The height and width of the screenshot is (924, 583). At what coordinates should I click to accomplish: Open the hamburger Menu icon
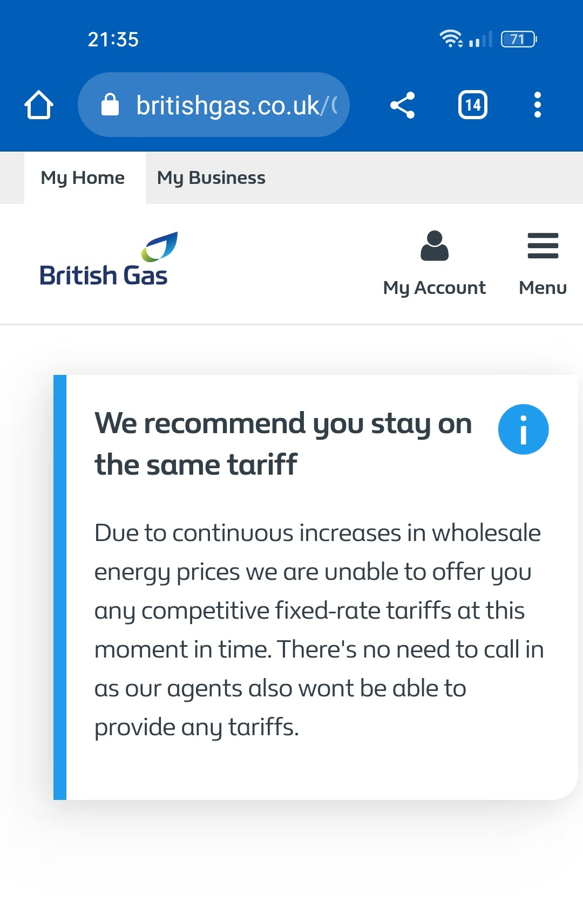pos(543,246)
